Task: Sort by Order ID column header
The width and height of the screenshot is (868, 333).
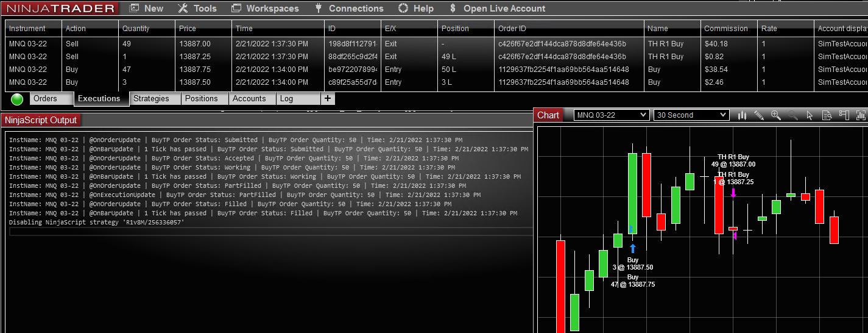Action: click(x=569, y=29)
